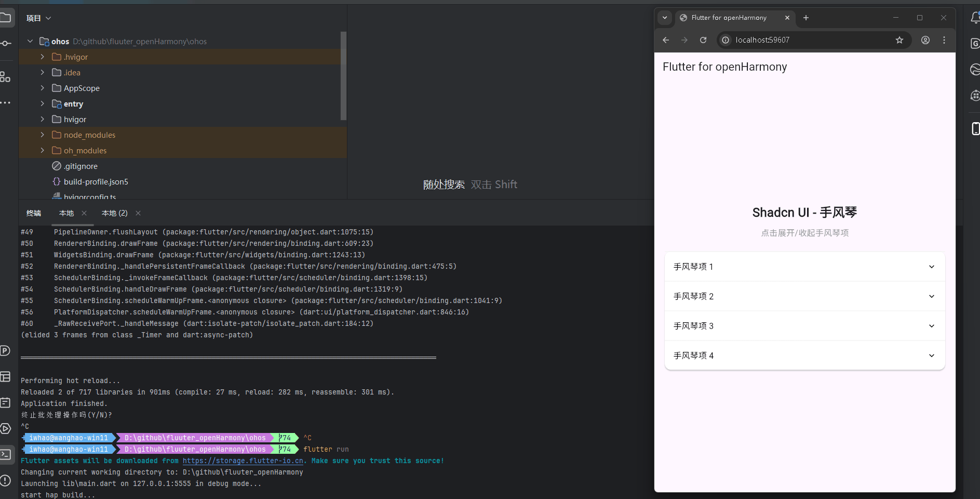Open the table-layout tool window icon
Image resolution: width=980 pixels, height=499 pixels.
(5, 376)
